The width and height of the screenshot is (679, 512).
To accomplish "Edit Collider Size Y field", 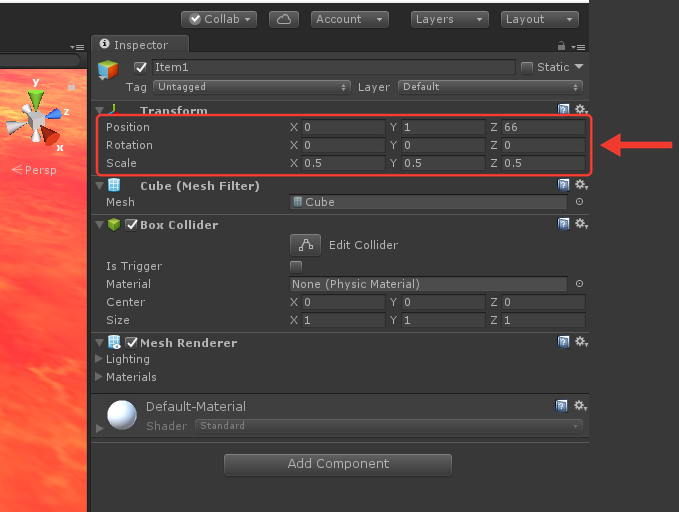I will (x=443, y=320).
